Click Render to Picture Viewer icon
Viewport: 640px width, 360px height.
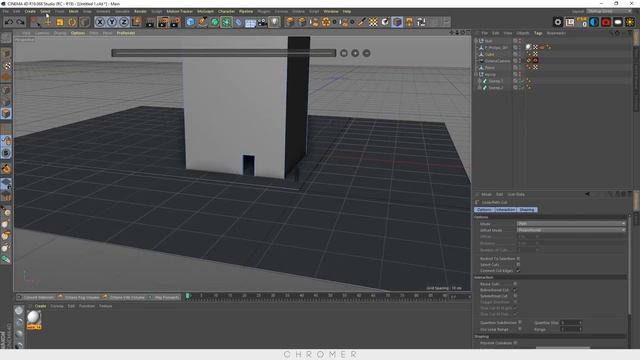click(x=163, y=22)
